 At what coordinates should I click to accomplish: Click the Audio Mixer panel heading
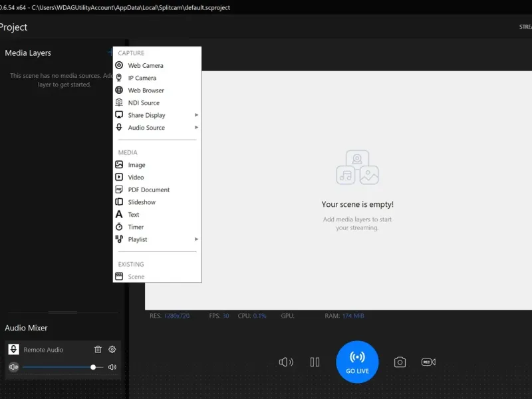(26, 328)
